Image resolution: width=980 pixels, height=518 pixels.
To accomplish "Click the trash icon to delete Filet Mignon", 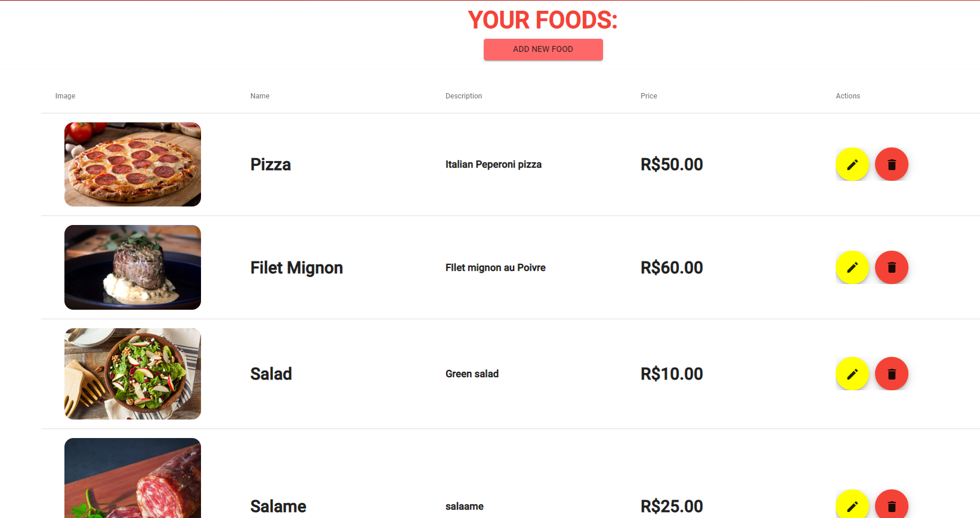I will (x=892, y=267).
